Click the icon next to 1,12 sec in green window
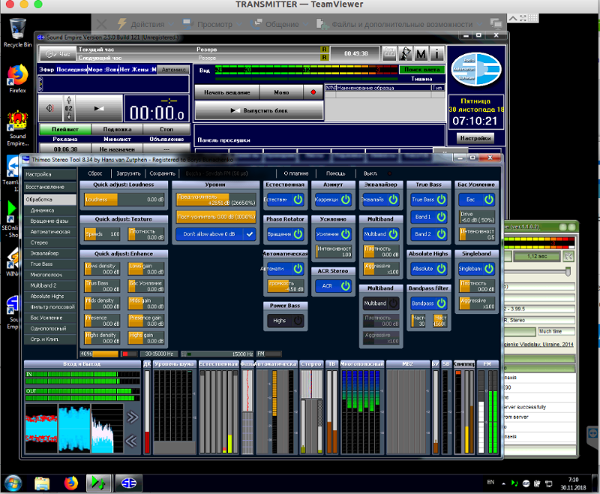Viewport: 600px width, 494px height. point(569,256)
